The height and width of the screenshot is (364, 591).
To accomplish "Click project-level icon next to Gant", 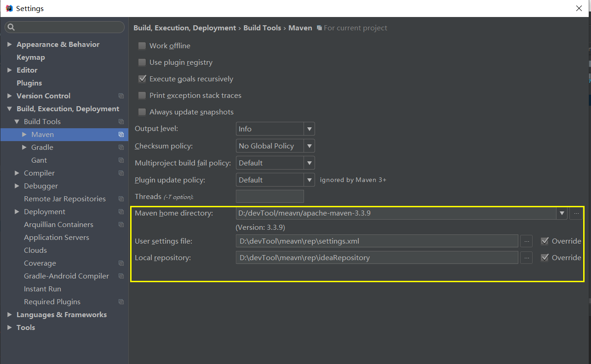I will (121, 160).
